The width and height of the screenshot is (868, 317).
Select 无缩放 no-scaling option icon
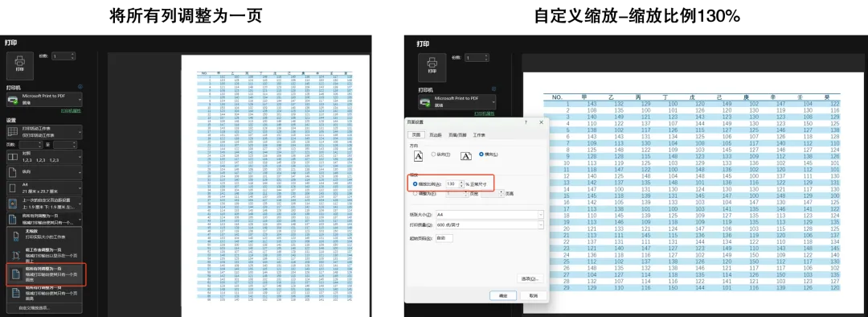click(x=15, y=236)
